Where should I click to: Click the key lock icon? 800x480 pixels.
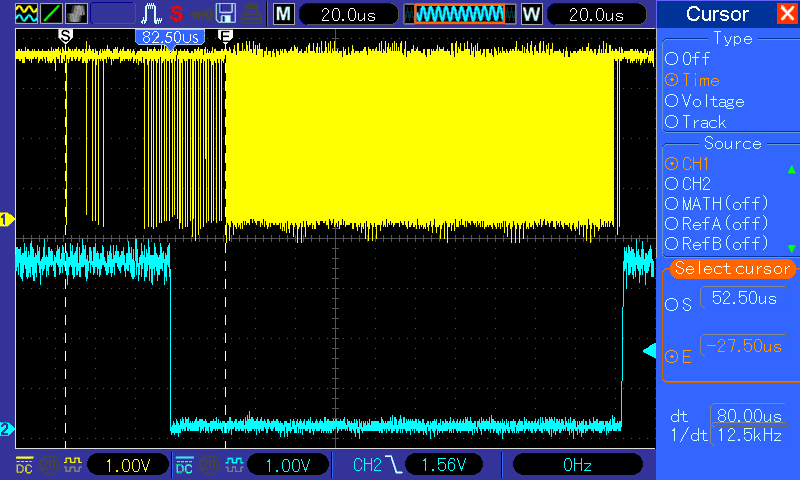202,14
